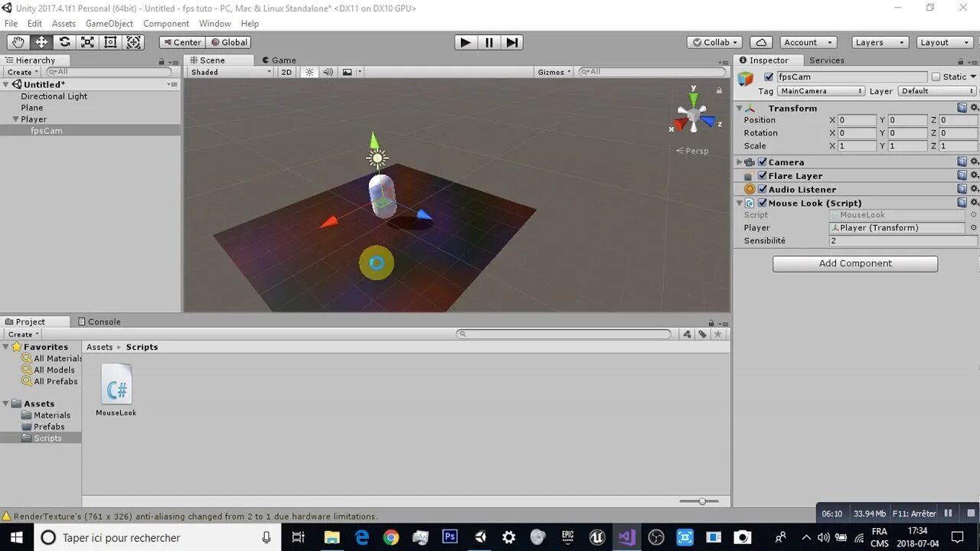Click the Pause button
This screenshot has width=980, height=551.
[488, 42]
